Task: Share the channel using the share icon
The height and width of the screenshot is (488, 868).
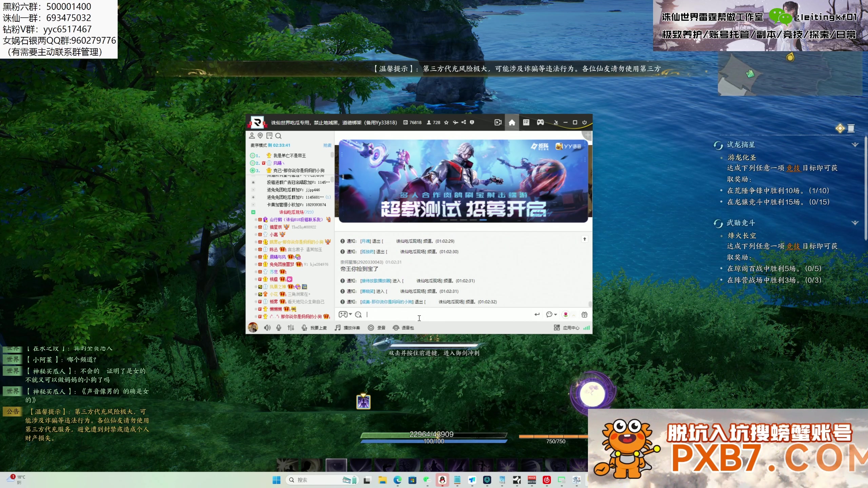Action: point(463,122)
